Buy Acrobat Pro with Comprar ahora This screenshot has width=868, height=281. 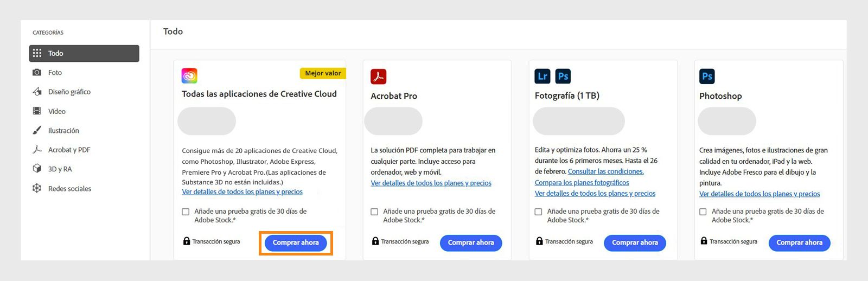click(x=471, y=243)
